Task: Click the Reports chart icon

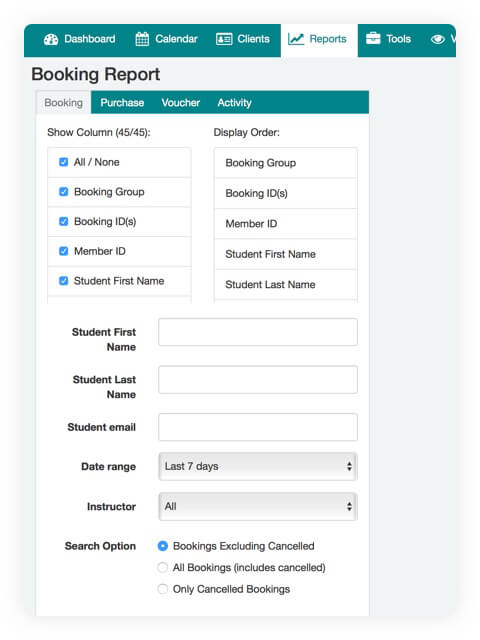Action: (x=296, y=39)
